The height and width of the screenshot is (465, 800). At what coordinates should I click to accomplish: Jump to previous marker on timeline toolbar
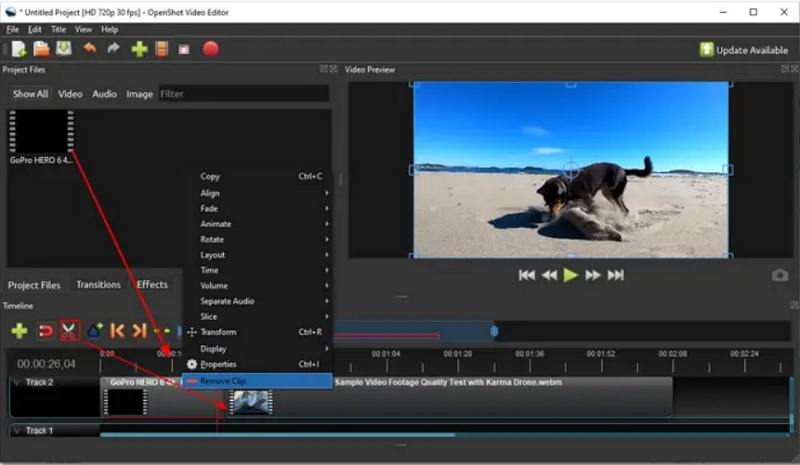point(117,330)
